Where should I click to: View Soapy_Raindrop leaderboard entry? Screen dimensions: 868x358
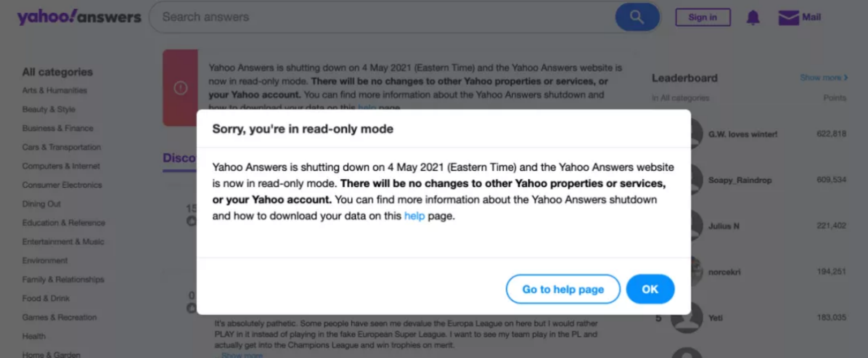(x=740, y=180)
